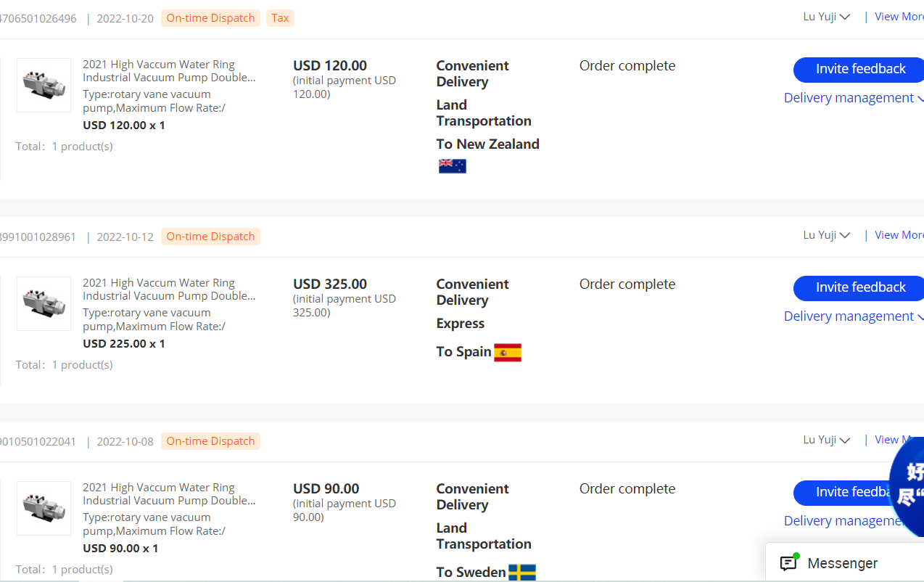The height and width of the screenshot is (582, 924).
Task: Open the Messenger chat icon
Action: point(788,563)
